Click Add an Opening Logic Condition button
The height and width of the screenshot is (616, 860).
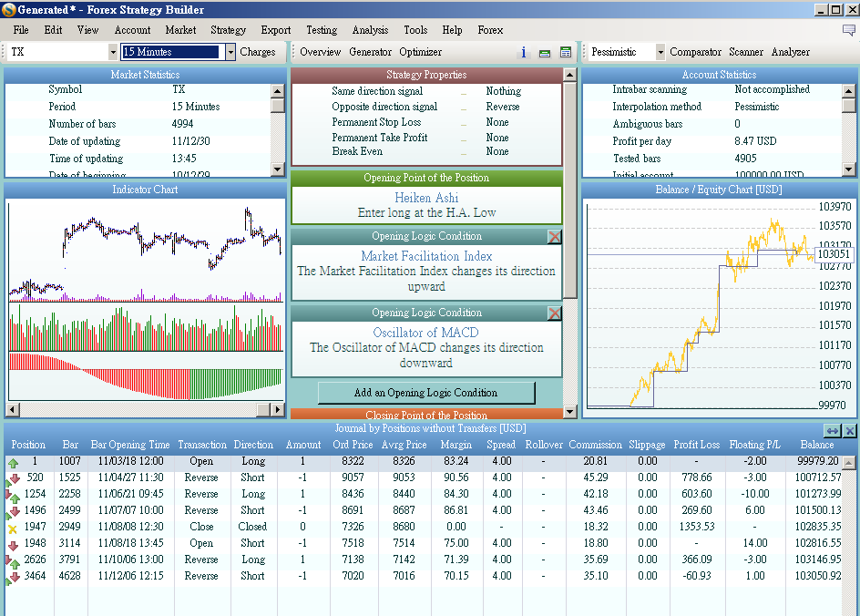tap(426, 393)
